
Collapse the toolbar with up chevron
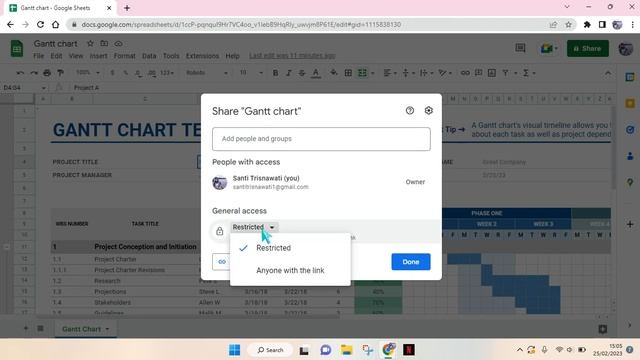(608, 73)
